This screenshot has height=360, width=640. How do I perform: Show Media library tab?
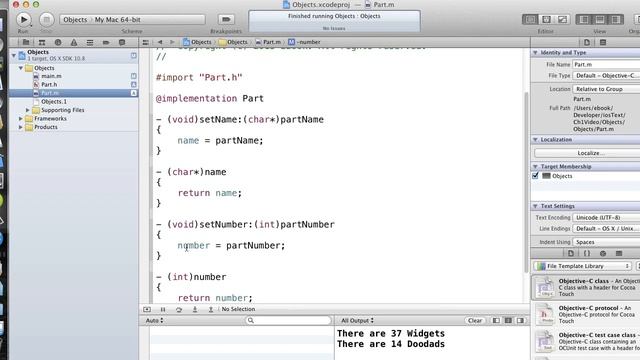(619, 253)
